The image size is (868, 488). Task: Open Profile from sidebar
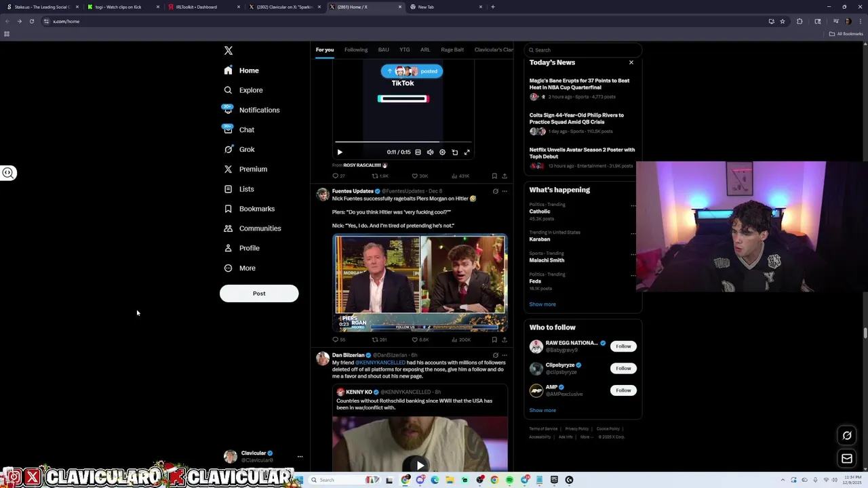tap(241, 248)
